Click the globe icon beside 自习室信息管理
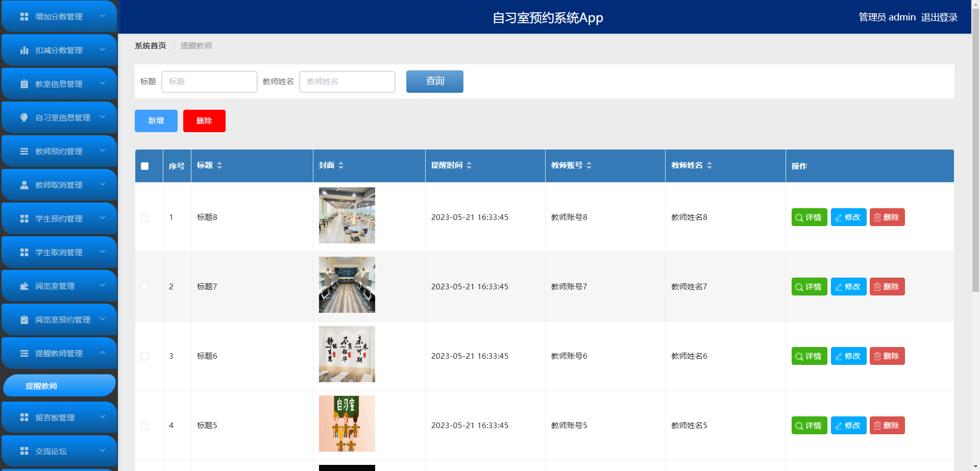Viewport: 980px width, 471px height. [23, 117]
